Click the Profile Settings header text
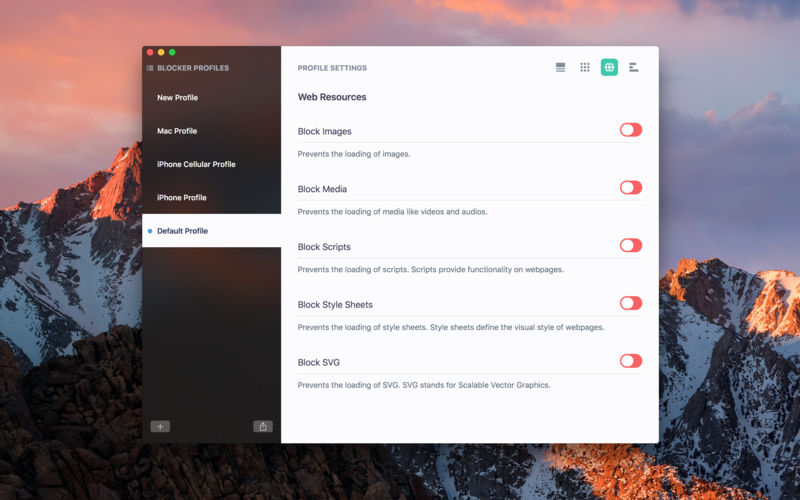The height and width of the screenshot is (500, 800). 332,68
